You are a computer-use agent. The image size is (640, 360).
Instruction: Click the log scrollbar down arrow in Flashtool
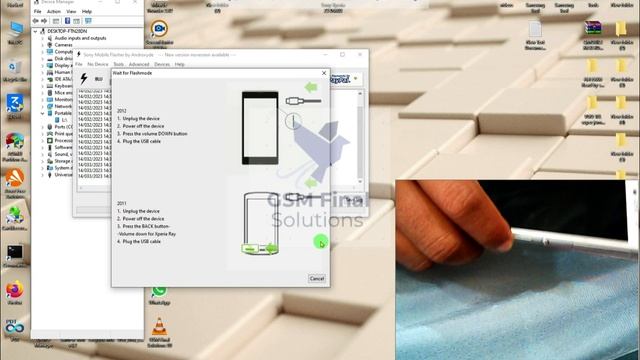click(360, 181)
